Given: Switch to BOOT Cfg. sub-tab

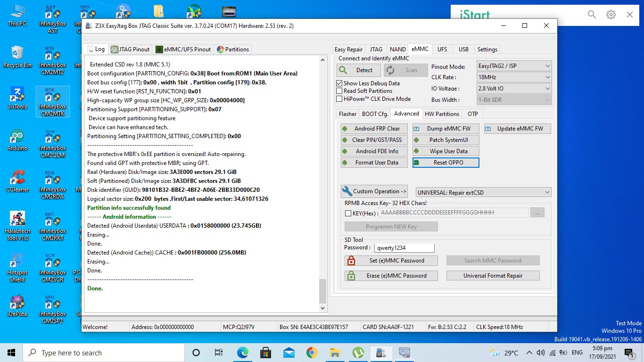Looking at the screenshot, I should click(x=375, y=114).
